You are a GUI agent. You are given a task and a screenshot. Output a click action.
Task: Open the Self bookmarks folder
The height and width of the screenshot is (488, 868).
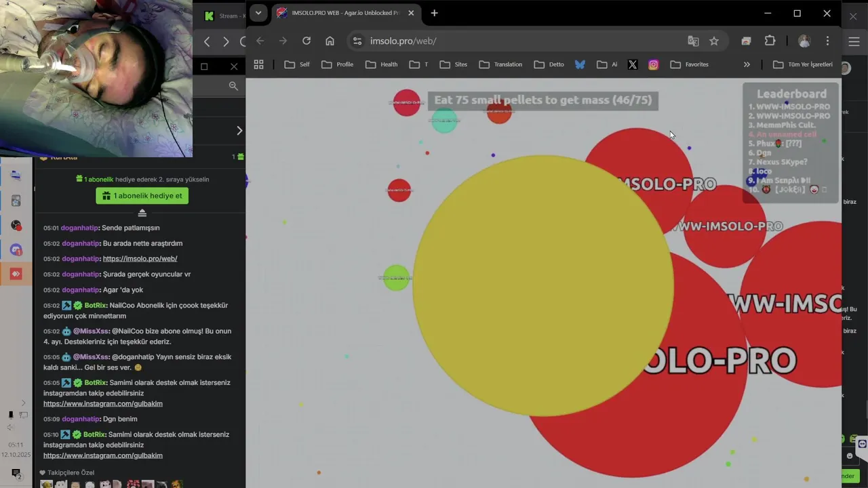point(297,64)
